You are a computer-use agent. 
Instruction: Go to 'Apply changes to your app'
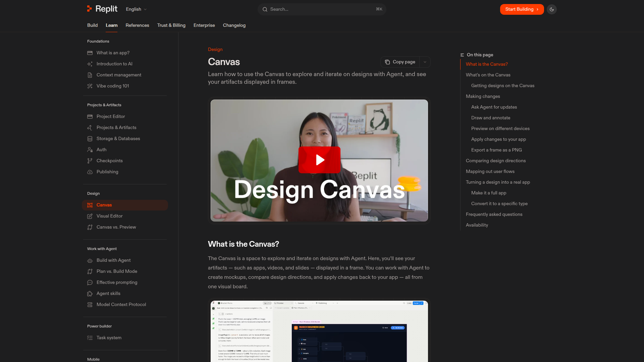pos(498,139)
